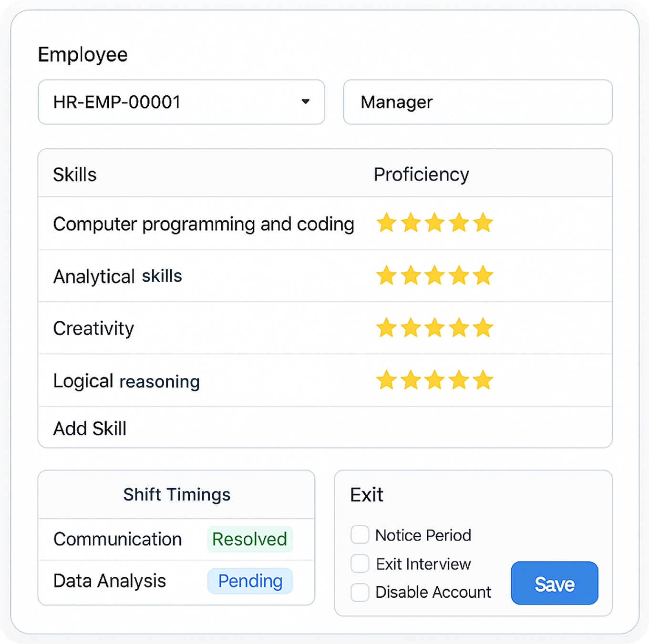This screenshot has width=649, height=644.
Task: Click the employee dropdown caret arrow
Action: pyautogui.click(x=306, y=102)
